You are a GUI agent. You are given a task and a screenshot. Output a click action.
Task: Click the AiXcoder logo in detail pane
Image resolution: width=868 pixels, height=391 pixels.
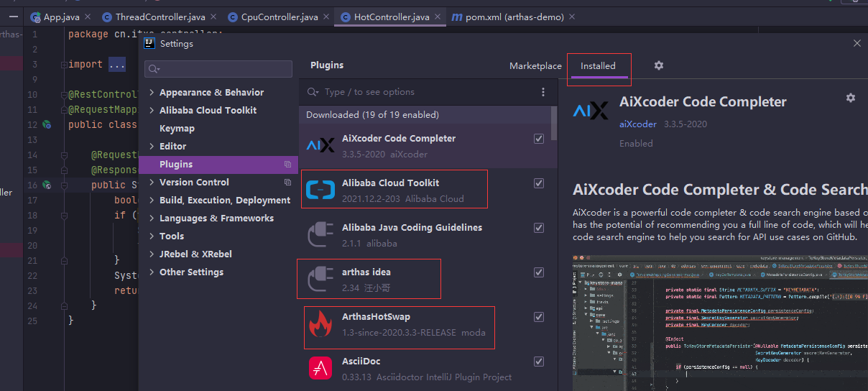pyautogui.click(x=591, y=111)
